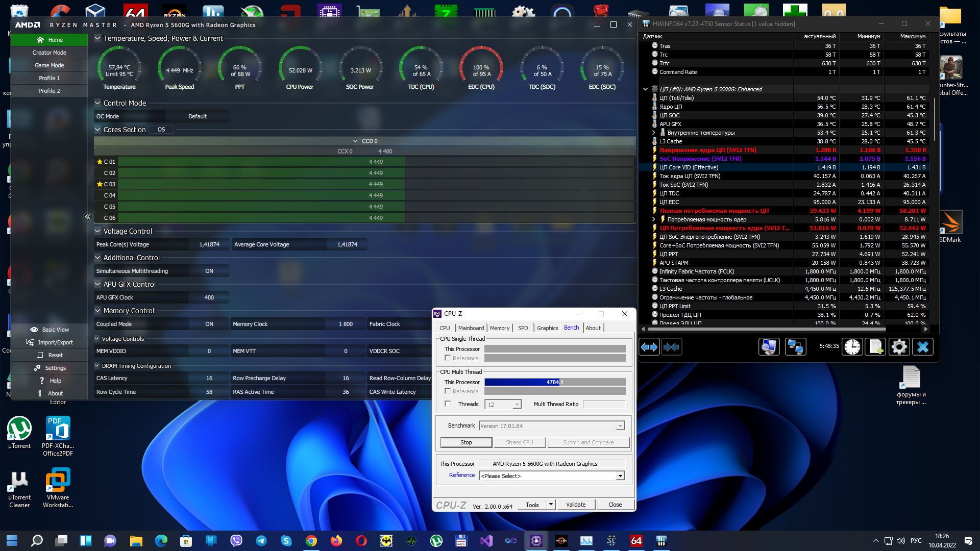This screenshot has width=980, height=551.
Task: Click the HWiNFO horizontal scrollbar
Action: pos(766,329)
